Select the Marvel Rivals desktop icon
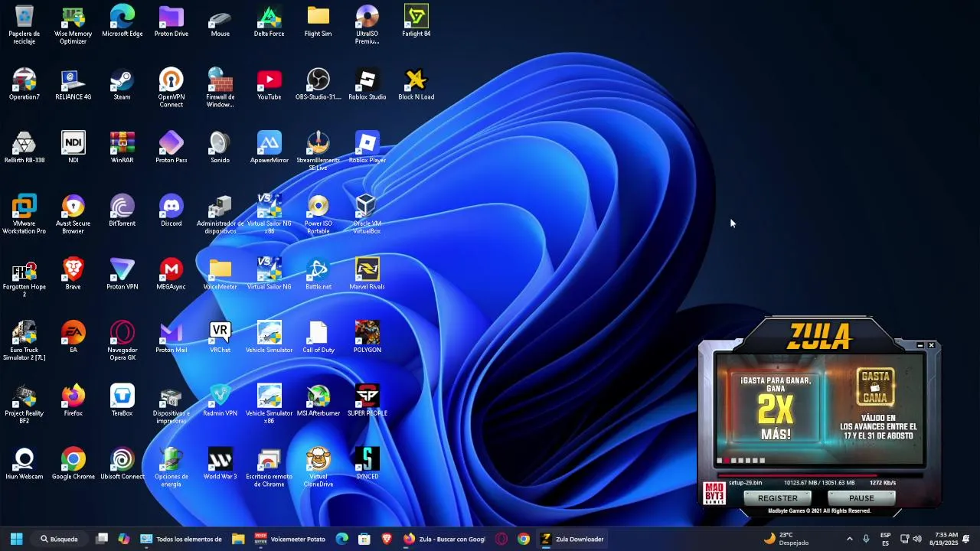 coord(367,274)
